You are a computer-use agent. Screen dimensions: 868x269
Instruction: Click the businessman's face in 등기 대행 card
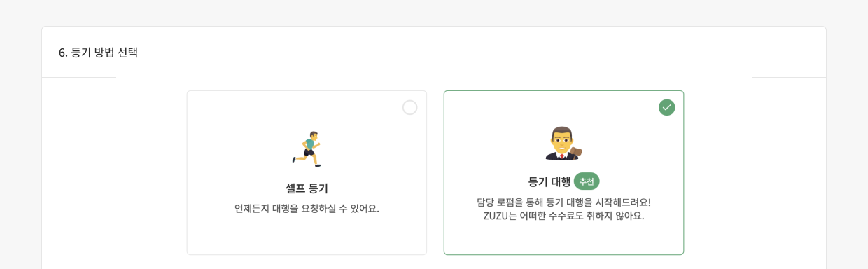coord(560,140)
